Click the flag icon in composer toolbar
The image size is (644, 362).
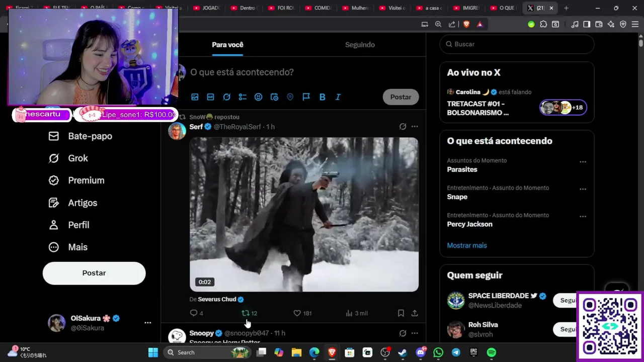(x=306, y=97)
